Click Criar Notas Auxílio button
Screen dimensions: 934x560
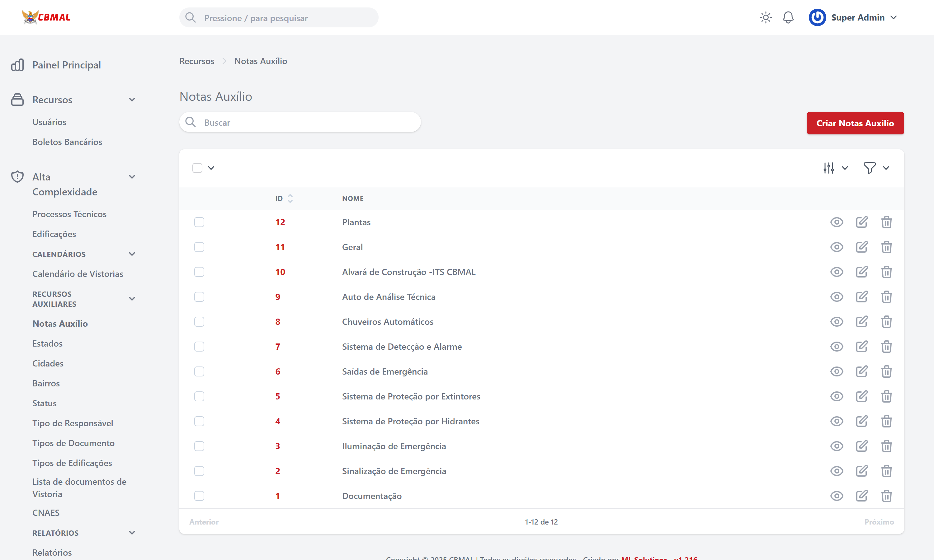855,123
